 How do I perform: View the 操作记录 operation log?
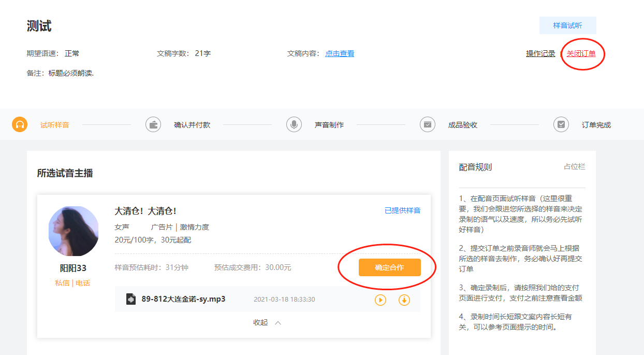540,53
